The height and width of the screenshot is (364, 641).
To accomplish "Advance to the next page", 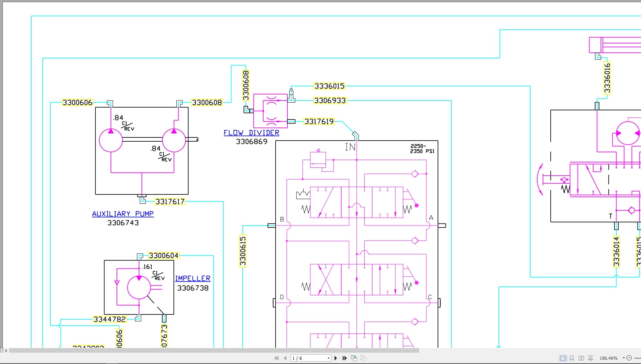I will pos(336,358).
